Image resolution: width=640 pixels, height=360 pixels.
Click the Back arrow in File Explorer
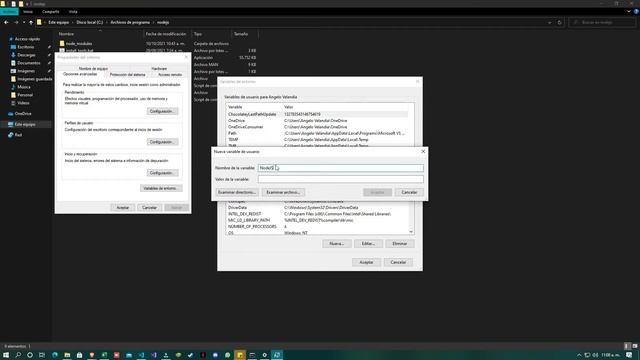[x=6, y=22]
